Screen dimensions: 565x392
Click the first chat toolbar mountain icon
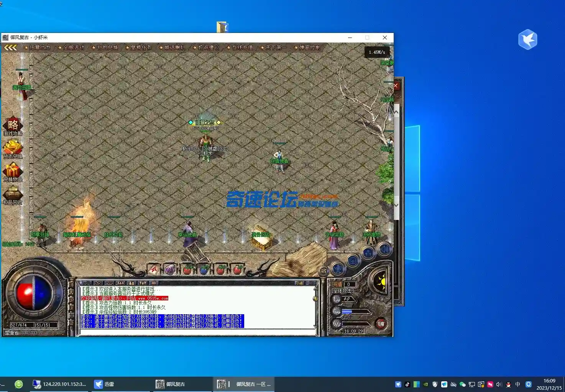click(87, 283)
